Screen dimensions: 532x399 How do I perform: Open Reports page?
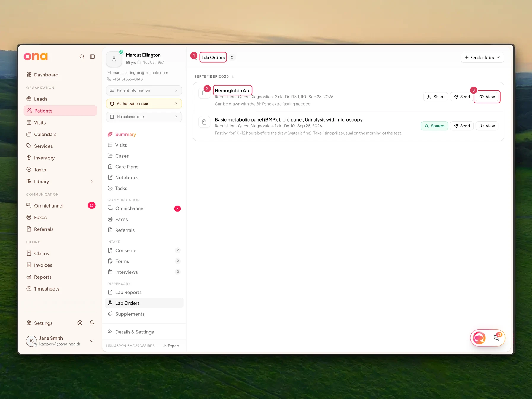pos(60,277)
